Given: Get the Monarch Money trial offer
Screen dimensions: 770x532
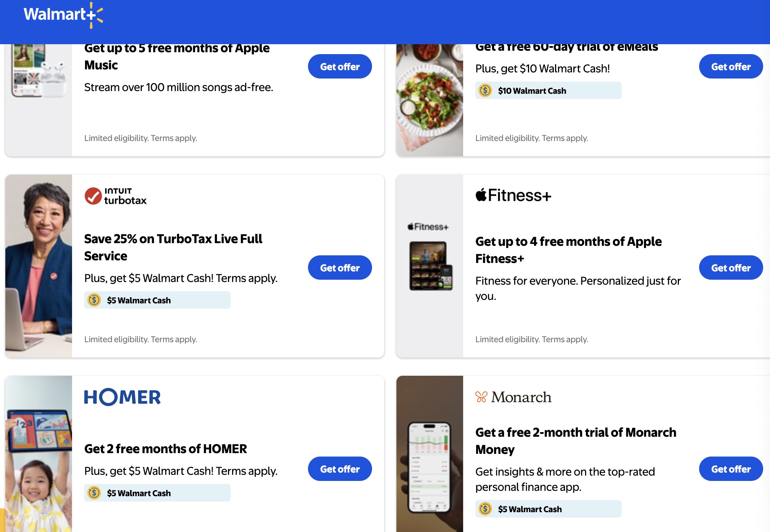Looking at the screenshot, I should tap(731, 469).
